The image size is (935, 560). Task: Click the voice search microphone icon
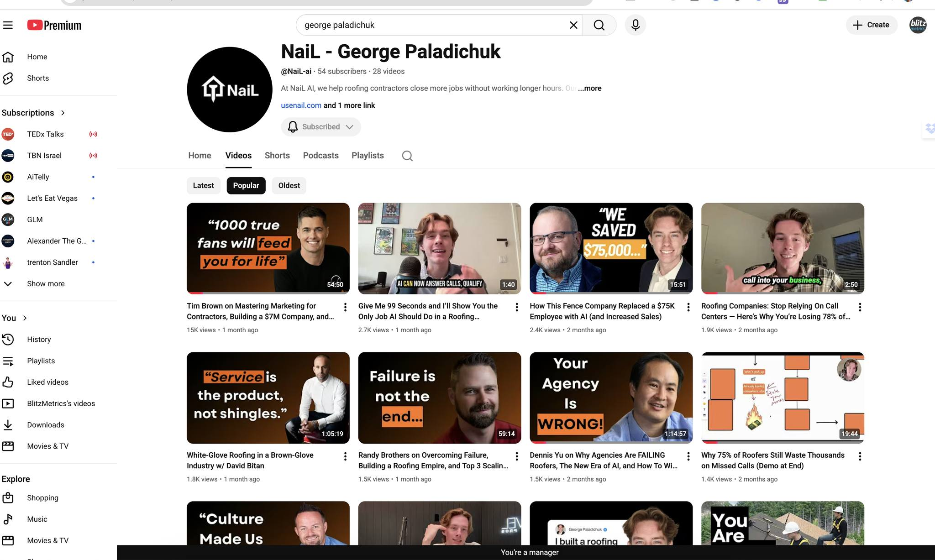[635, 25]
